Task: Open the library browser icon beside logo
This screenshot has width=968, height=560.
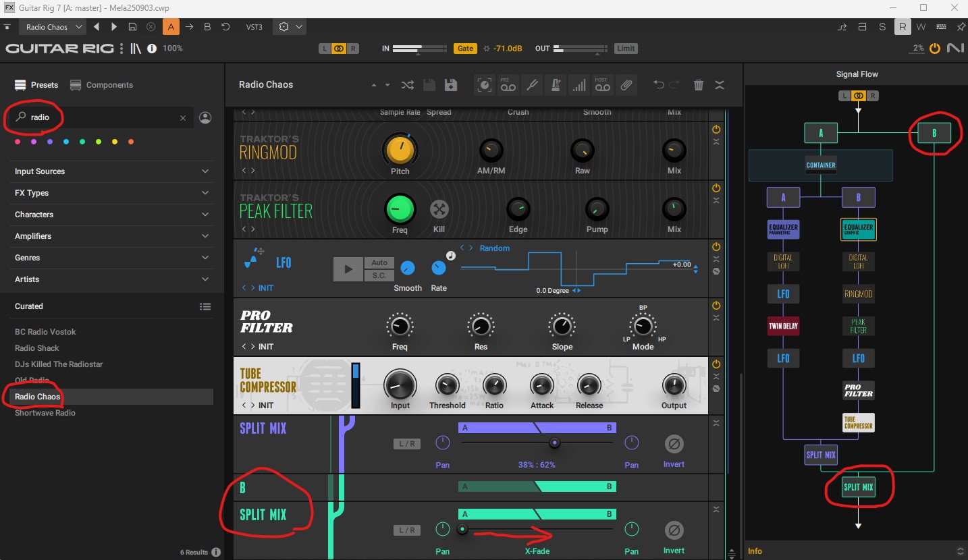Action: coord(136,49)
